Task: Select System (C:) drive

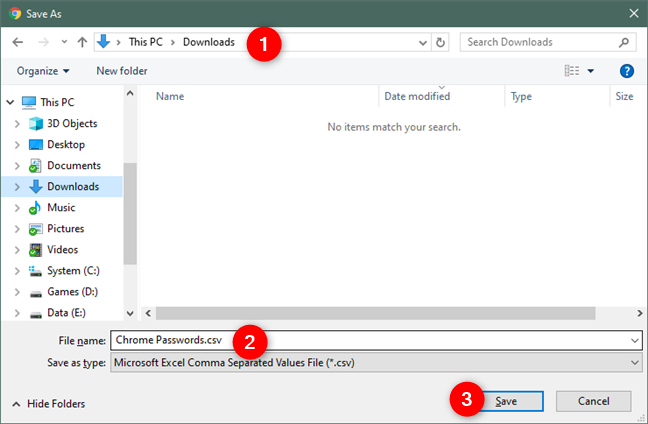Action: [x=72, y=270]
